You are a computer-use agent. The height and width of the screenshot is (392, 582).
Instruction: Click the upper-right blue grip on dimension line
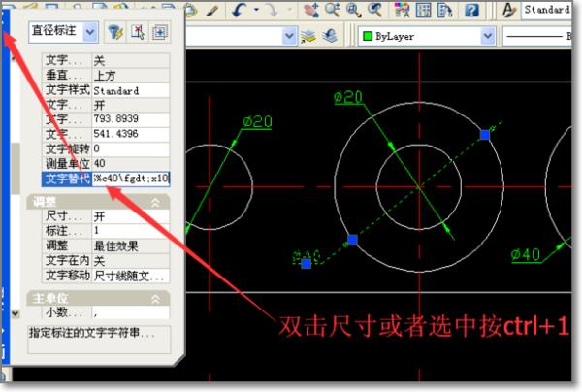click(485, 135)
